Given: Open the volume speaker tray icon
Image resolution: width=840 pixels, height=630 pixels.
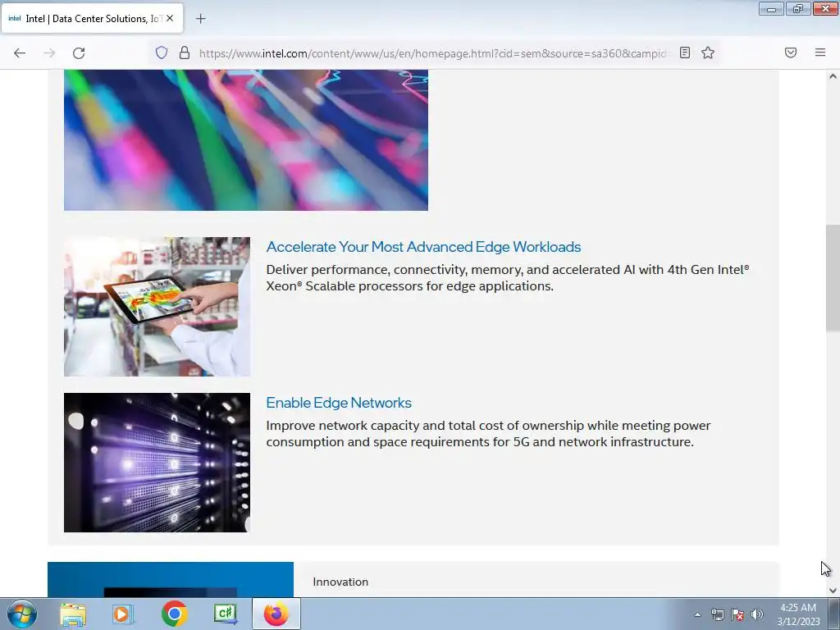Looking at the screenshot, I should tap(757, 614).
